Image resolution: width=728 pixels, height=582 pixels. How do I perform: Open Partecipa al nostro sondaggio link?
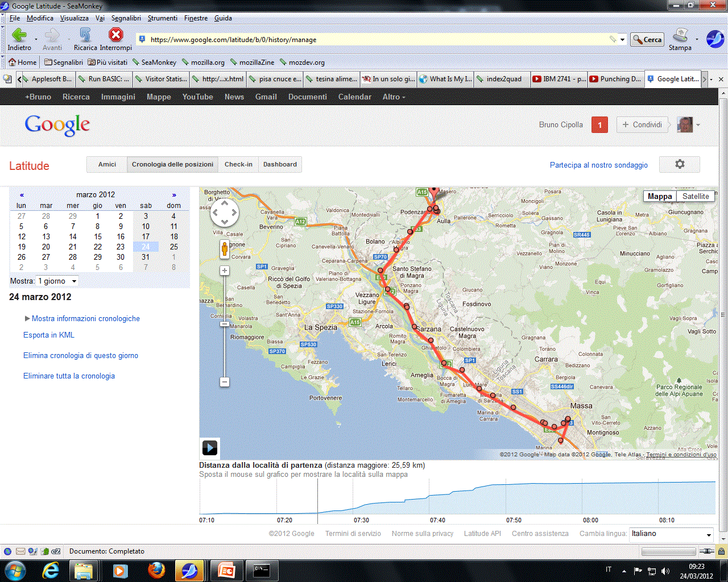click(x=599, y=165)
